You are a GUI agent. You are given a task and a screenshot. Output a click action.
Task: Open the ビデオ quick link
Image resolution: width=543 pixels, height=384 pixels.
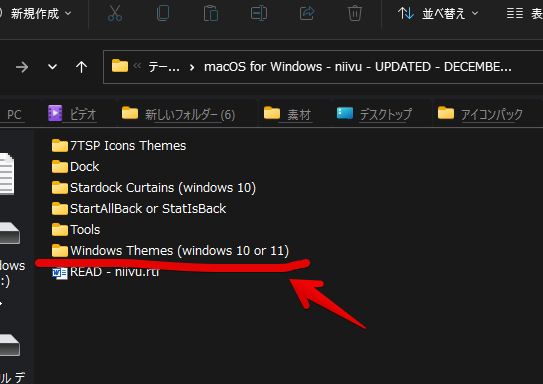pos(72,114)
